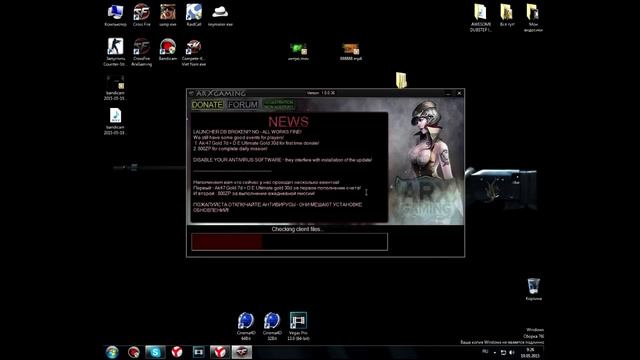Screen dimensions: 640x360
Task: Click the ARXGAMING logo in launcher title bar
Action: (220, 93)
